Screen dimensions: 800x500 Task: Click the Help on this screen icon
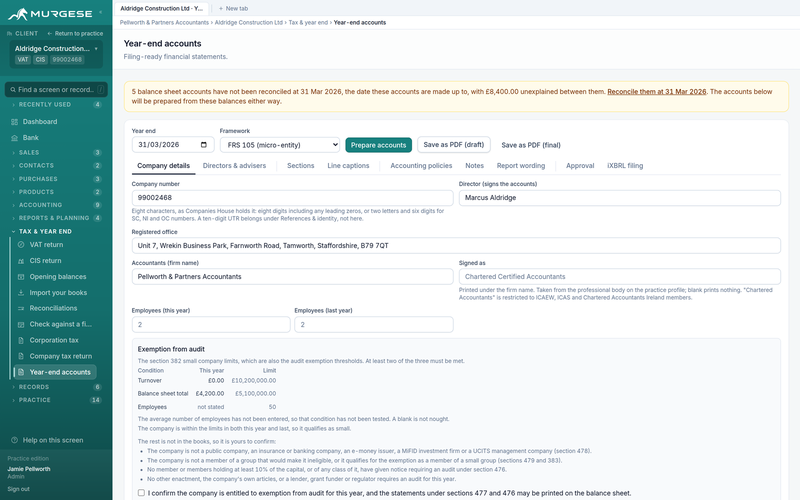pyautogui.click(x=14, y=440)
